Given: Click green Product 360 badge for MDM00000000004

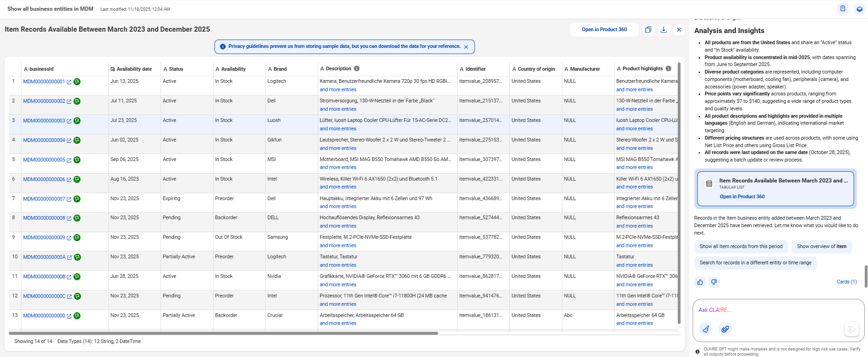Looking at the screenshot, I should 77,141.
